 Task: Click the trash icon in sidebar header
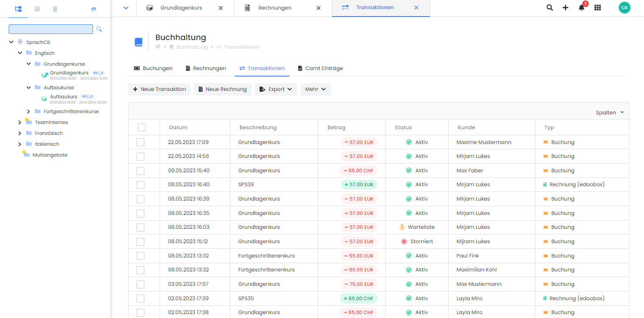(55, 9)
